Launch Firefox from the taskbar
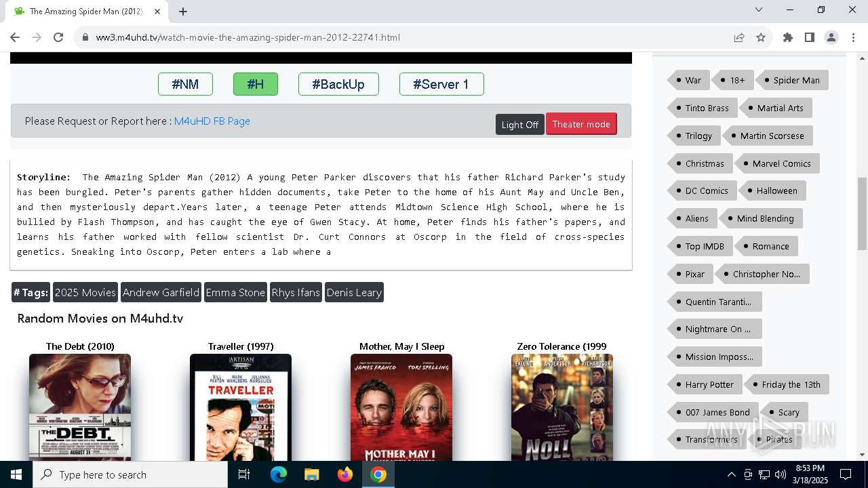The width and height of the screenshot is (868, 488). click(x=345, y=474)
